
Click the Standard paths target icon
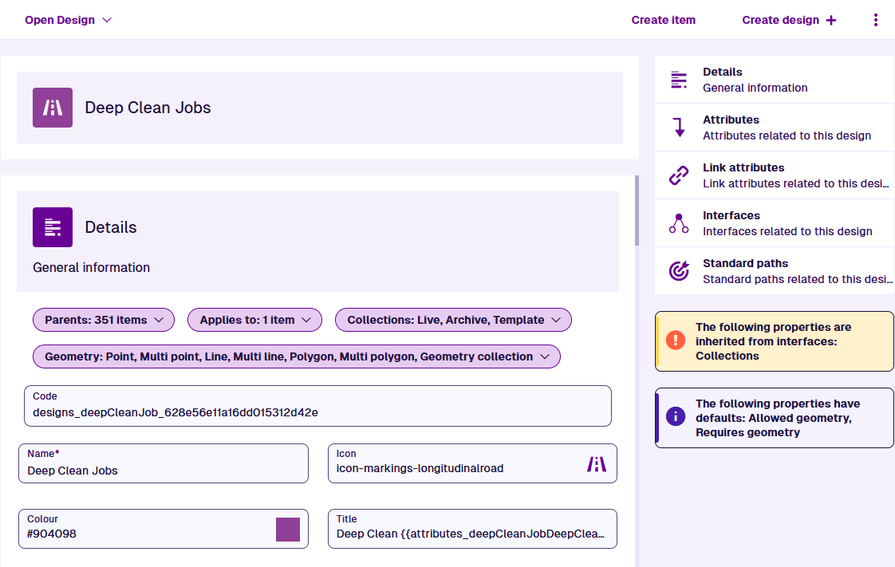pyautogui.click(x=679, y=271)
